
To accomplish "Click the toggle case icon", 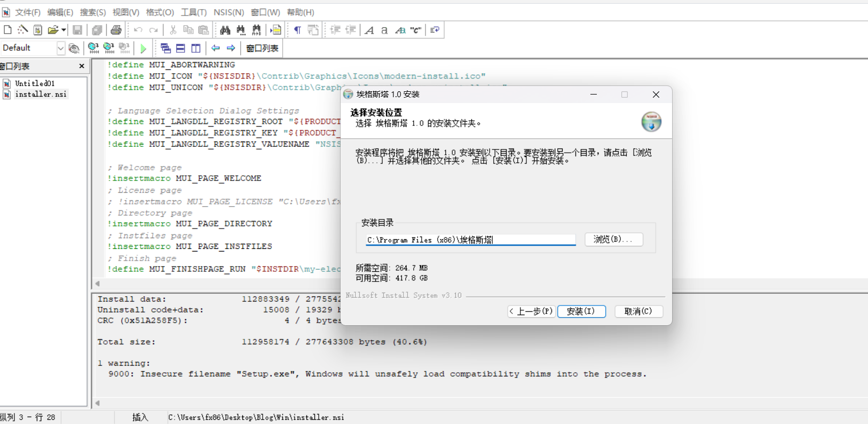I will pyautogui.click(x=400, y=30).
